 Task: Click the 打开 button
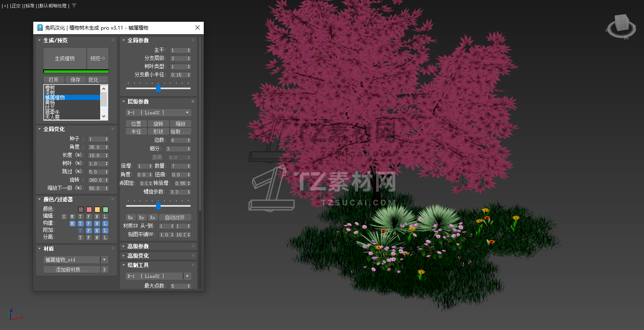click(54, 80)
